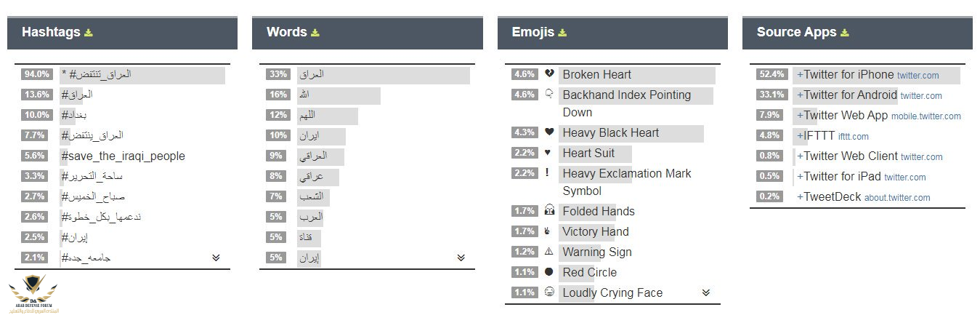Download the Emojis data
The height and width of the screenshot is (315, 980).
pos(562,33)
